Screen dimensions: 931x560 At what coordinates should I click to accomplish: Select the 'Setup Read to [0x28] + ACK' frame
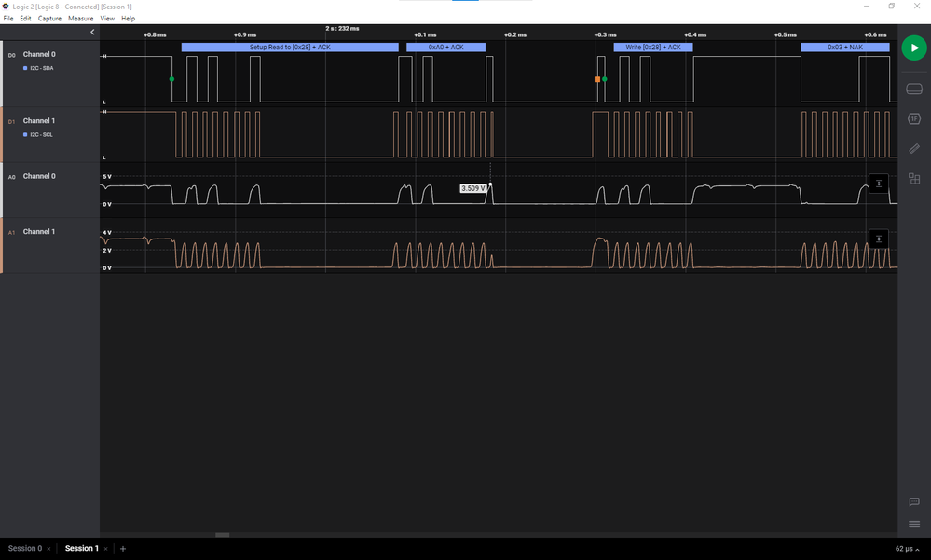pos(290,47)
